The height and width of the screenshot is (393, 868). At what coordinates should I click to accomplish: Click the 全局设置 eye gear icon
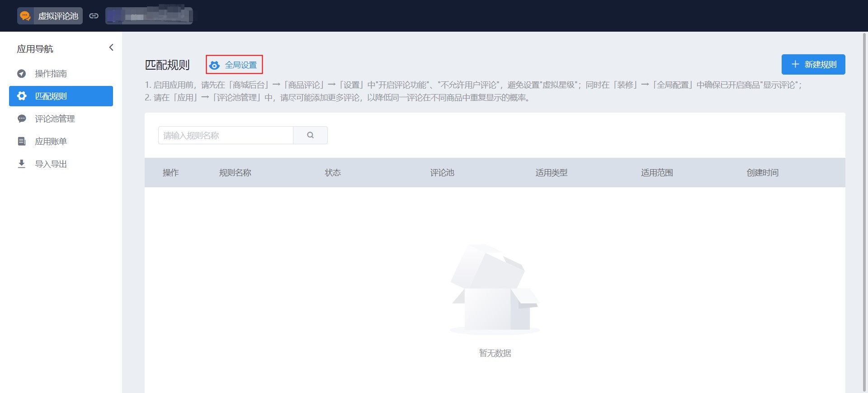(215, 65)
